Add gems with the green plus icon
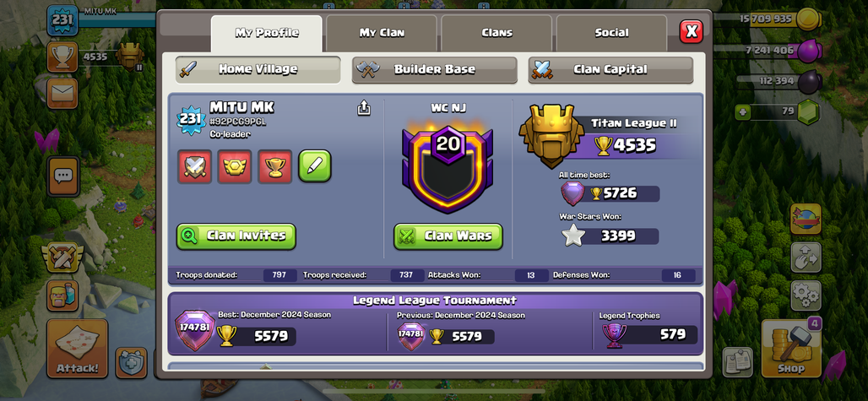The width and height of the screenshot is (868, 401). click(x=742, y=112)
